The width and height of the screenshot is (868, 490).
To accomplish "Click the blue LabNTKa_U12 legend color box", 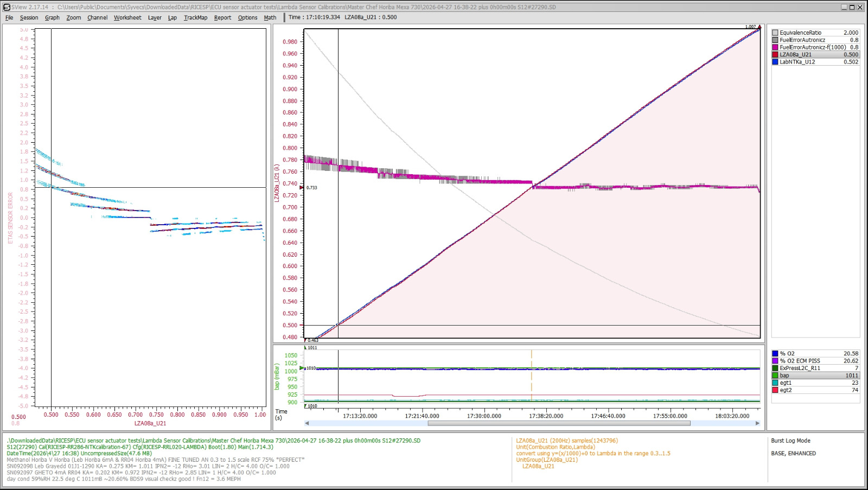I will [775, 62].
